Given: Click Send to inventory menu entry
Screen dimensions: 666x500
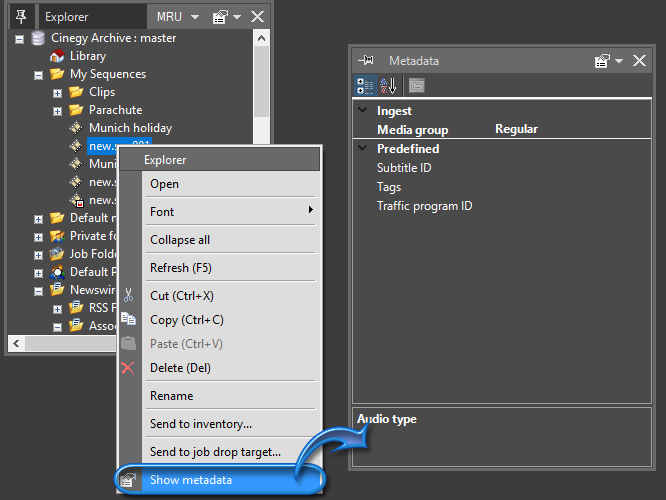Looking at the screenshot, I should [x=201, y=424].
